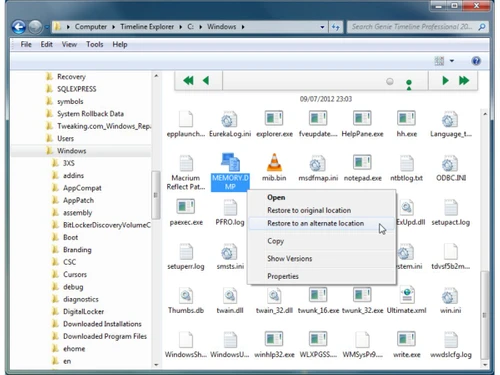Choose Restore to original location

click(309, 210)
